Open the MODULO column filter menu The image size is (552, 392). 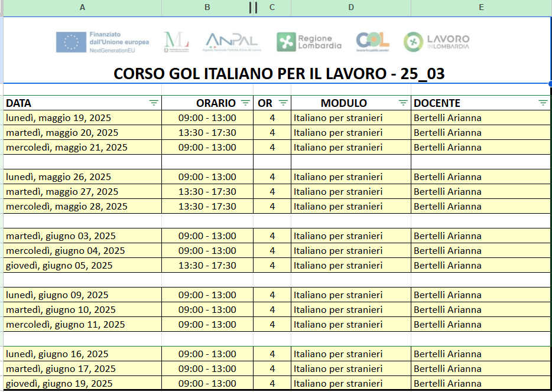[x=403, y=103]
